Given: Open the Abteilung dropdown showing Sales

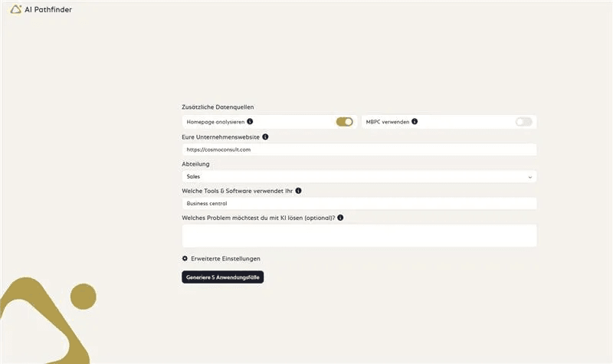Looking at the screenshot, I should [x=359, y=176].
